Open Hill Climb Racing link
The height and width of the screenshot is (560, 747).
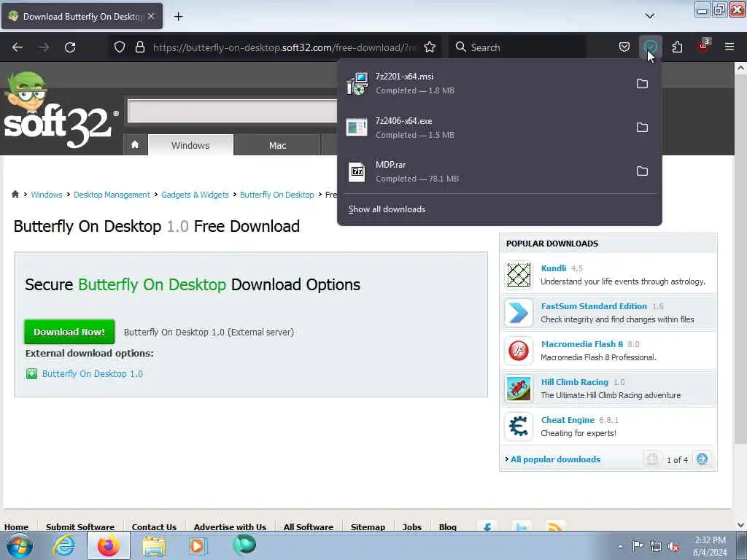click(x=575, y=382)
